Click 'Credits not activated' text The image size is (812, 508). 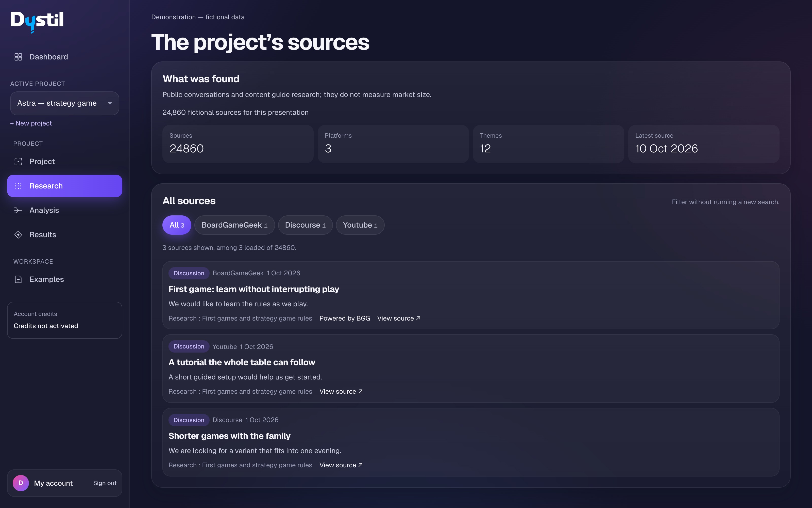(46, 326)
